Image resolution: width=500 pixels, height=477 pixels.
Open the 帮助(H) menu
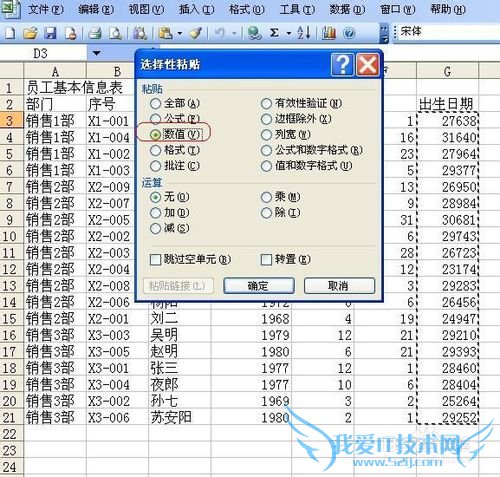(x=448, y=9)
